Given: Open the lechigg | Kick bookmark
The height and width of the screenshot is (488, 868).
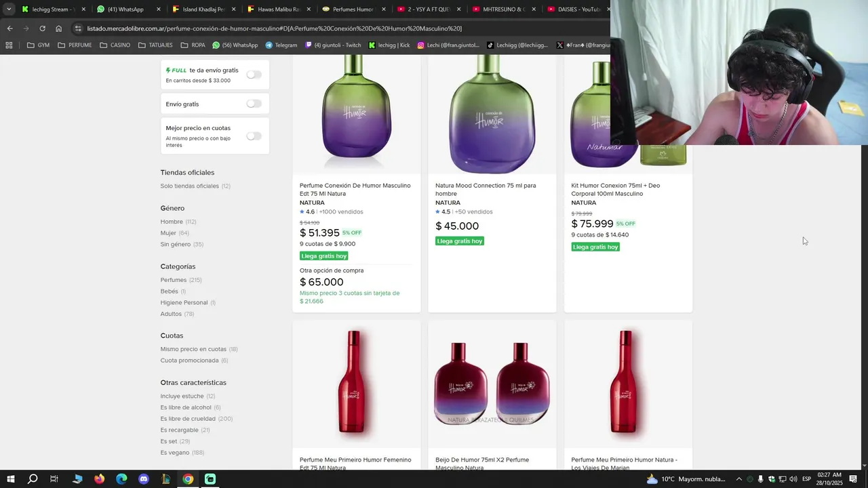Looking at the screenshot, I should tap(389, 45).
